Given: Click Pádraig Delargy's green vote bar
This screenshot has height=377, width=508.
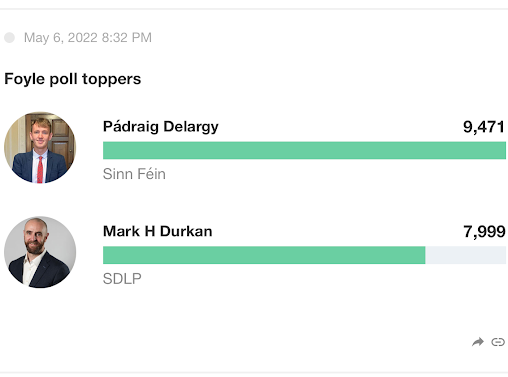Looking at the screenshot, I should click(304, 150).
